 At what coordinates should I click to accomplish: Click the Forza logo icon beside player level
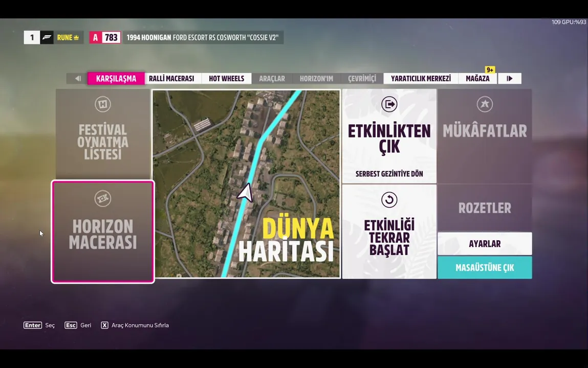tap(47, 37)
